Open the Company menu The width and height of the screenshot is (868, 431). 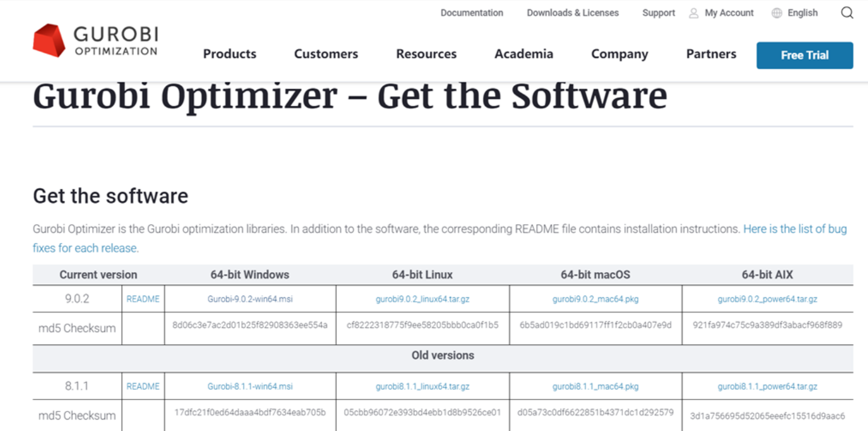click(x=620, y=54)
